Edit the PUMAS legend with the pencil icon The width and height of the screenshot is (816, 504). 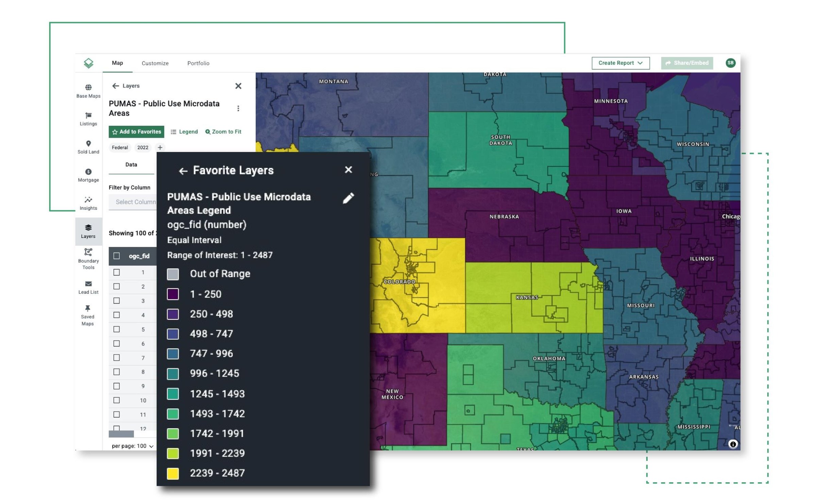coord(349,198)
